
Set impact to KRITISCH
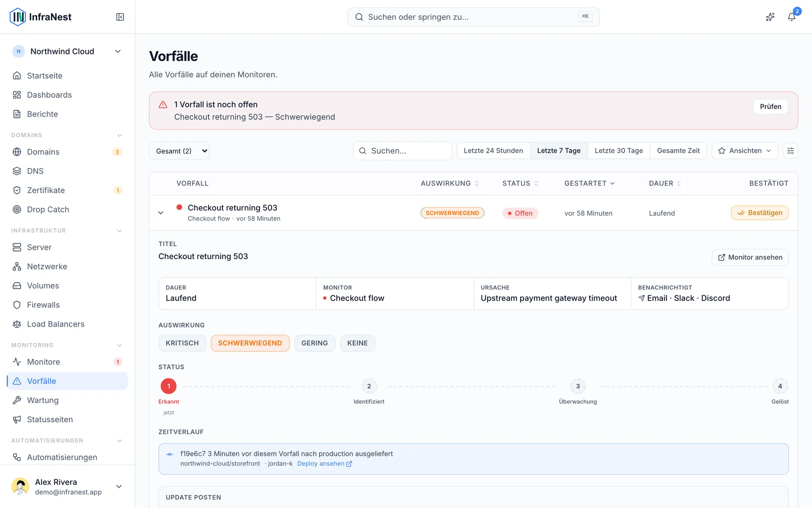(182, 343)
